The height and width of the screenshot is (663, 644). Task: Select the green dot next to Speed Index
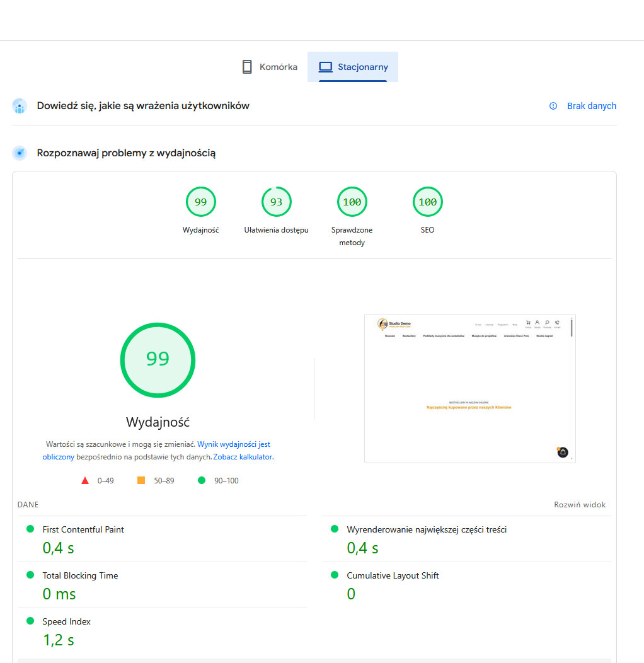[x=29, y=621]
